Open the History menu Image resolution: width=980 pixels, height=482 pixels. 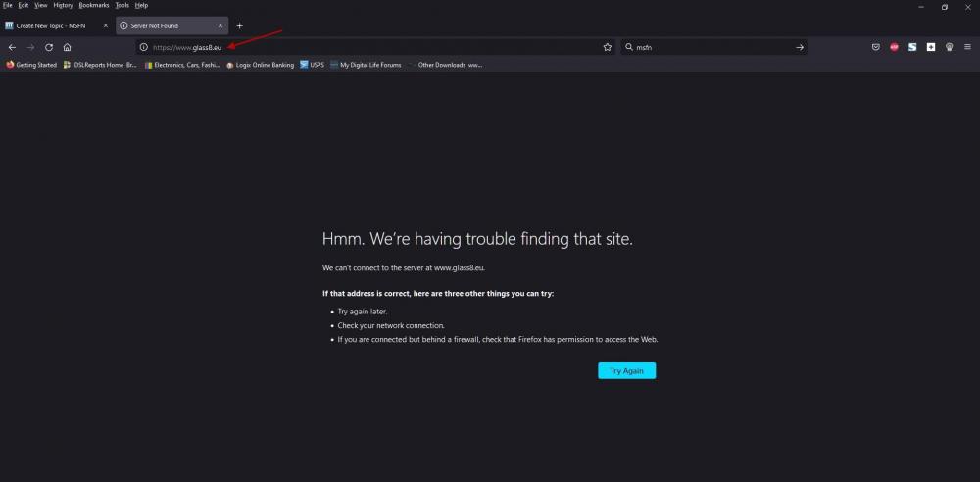tap(63, 5)
